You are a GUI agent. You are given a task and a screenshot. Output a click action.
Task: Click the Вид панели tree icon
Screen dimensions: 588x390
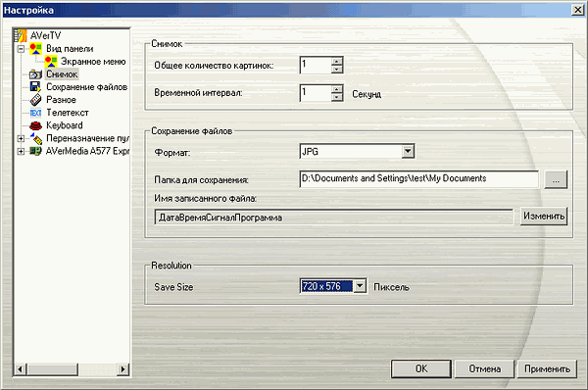35,48
